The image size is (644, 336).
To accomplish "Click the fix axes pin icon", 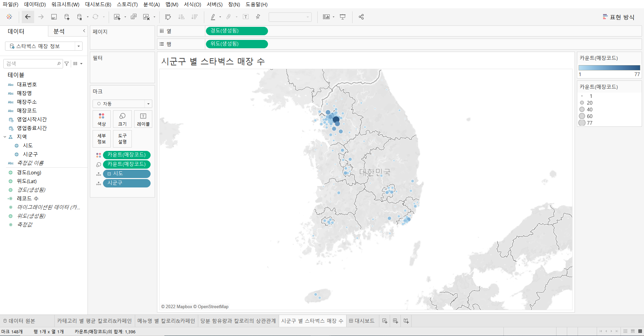I will point(258,17).
